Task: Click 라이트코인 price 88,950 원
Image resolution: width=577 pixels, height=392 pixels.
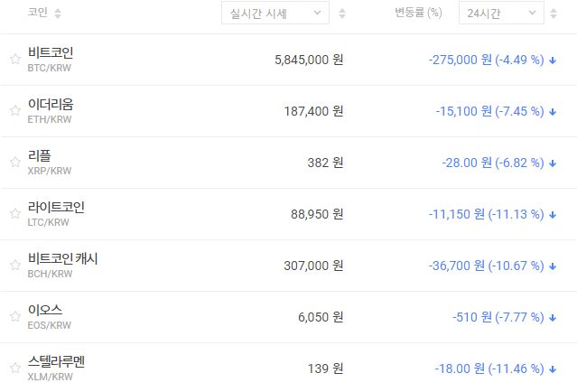Action: (x=308, y=214)
